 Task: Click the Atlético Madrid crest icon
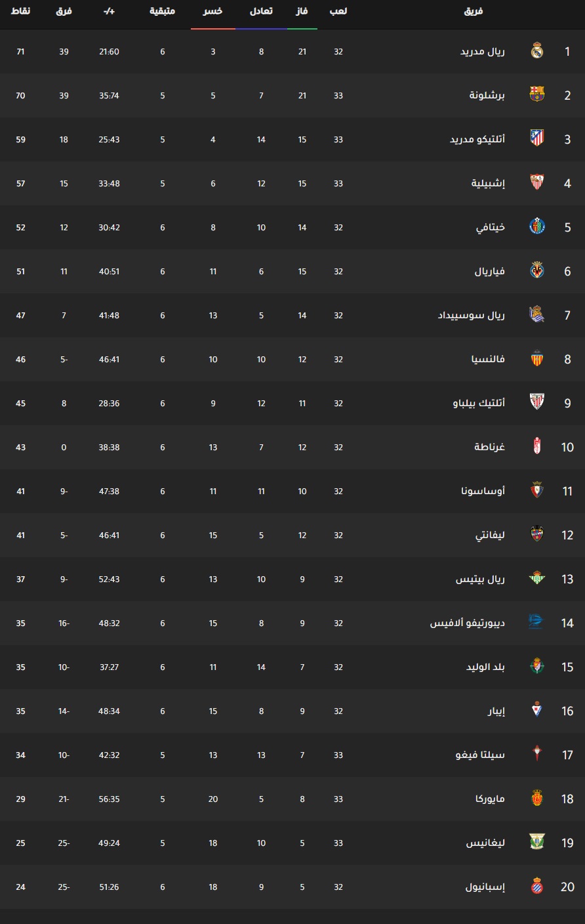[x=537, y=139]
